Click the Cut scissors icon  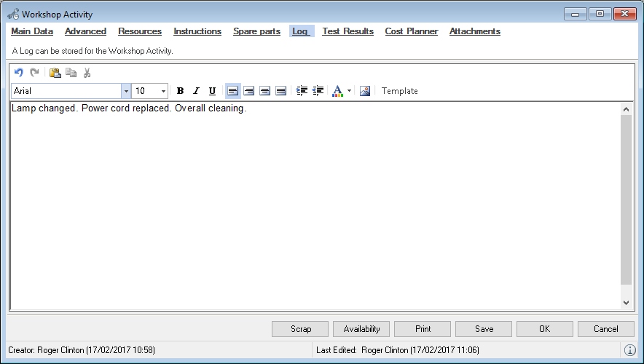87,73
